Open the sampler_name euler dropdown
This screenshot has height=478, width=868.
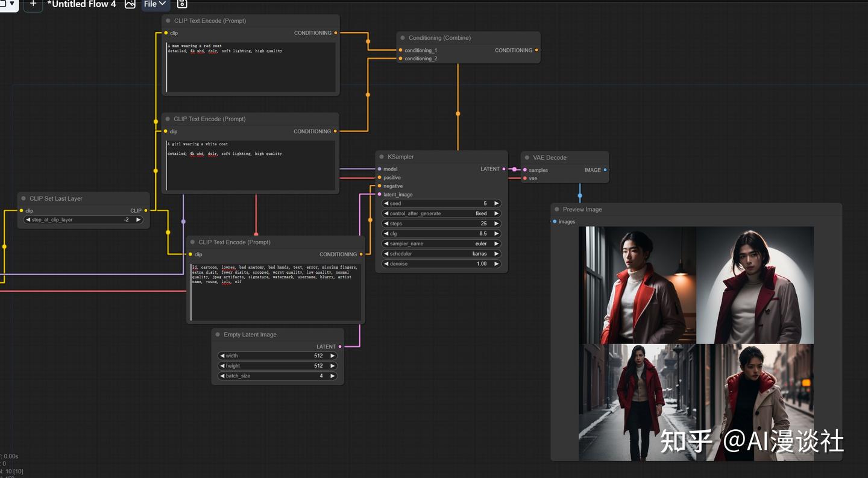[x=441, y=244]
